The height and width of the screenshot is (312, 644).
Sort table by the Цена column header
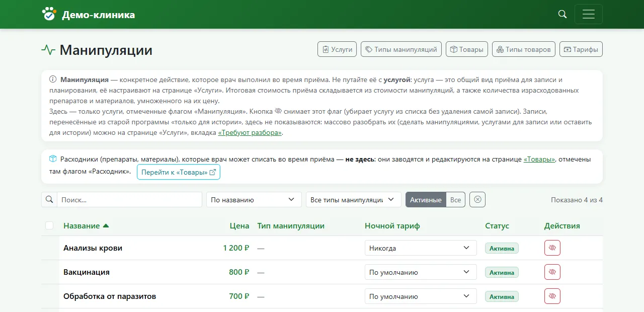239,226
